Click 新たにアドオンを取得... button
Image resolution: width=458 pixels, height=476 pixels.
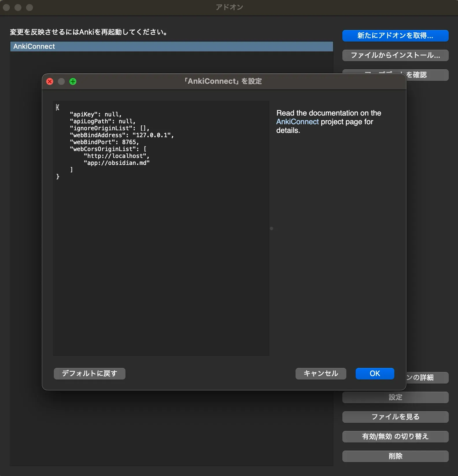click(x=395, y=36)
